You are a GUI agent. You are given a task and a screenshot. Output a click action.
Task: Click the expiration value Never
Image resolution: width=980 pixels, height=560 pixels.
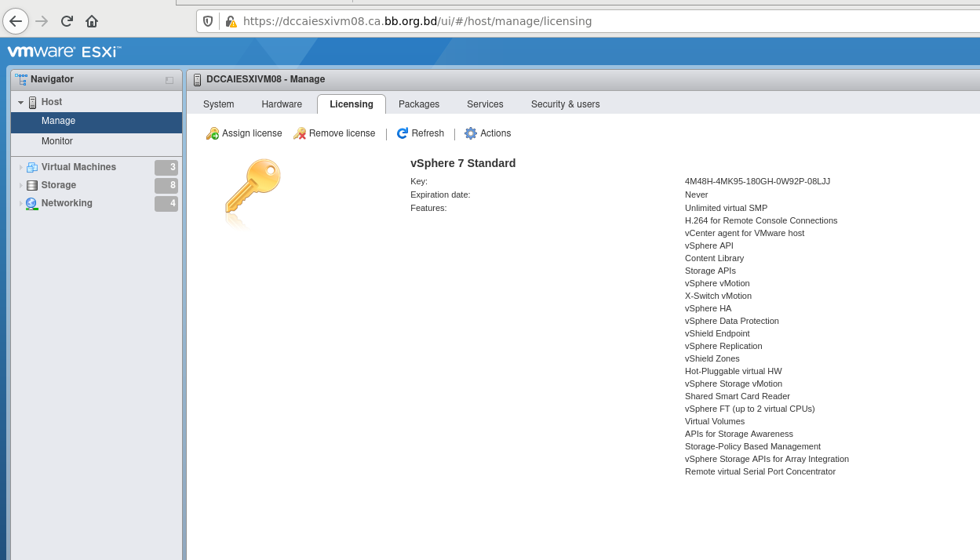(696, 195)
